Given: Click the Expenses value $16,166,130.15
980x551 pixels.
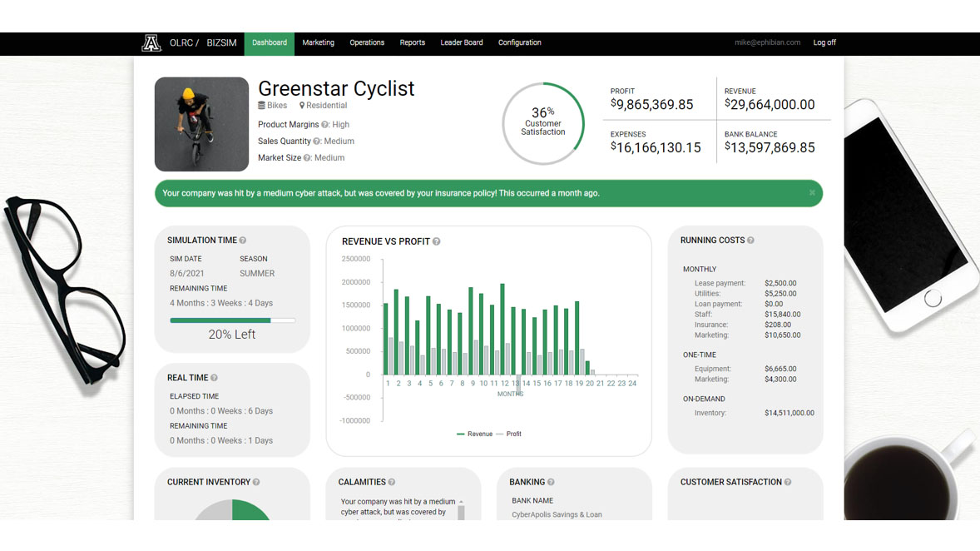Looking at the screenshot, I should tap(656, 147).
